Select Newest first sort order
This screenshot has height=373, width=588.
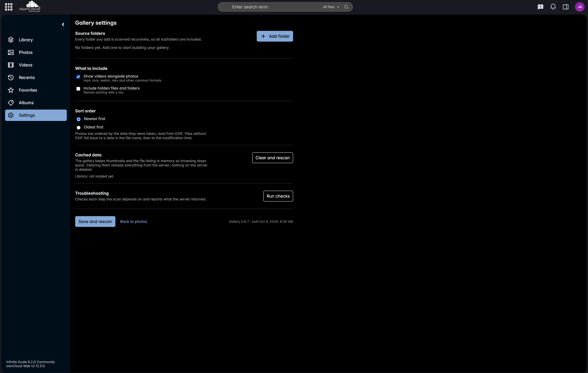pyautogui.click(x=78, y=119)
